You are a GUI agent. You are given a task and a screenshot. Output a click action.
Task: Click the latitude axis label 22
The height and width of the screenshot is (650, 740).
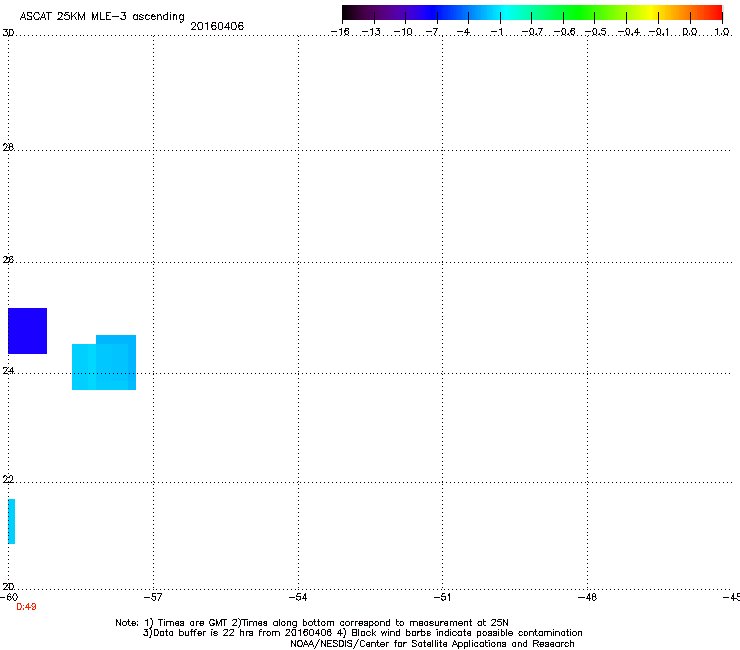pyautogui.click(x=8, y=479)
